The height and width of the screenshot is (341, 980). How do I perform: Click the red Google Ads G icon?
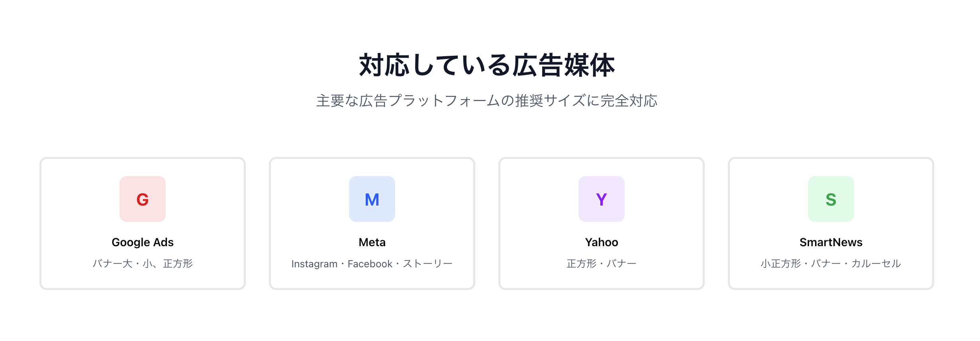coord(143,199)
